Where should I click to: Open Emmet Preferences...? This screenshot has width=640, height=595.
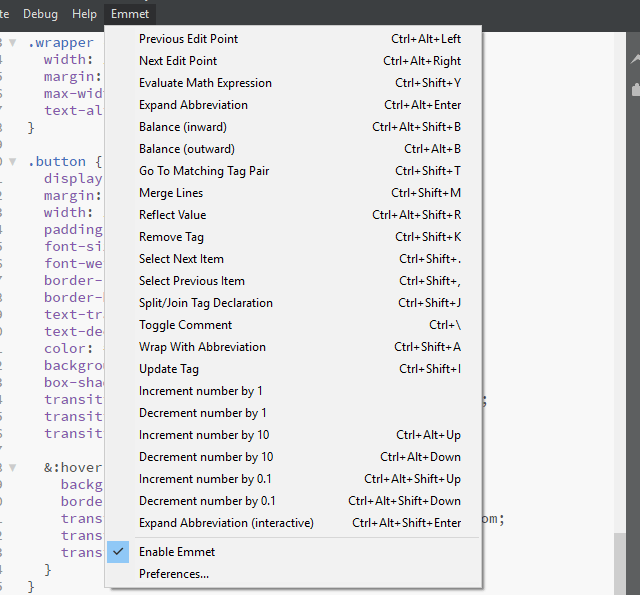(x=174, y=574)
